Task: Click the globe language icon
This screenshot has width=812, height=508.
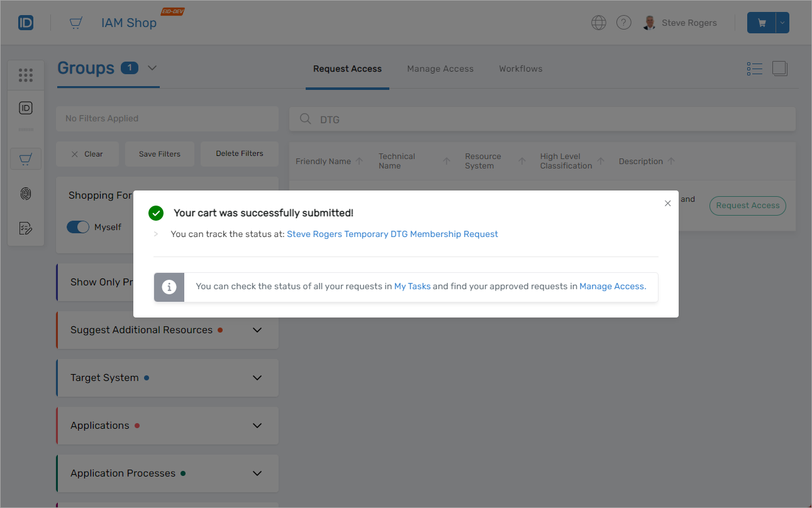Action: click(599, 23)
